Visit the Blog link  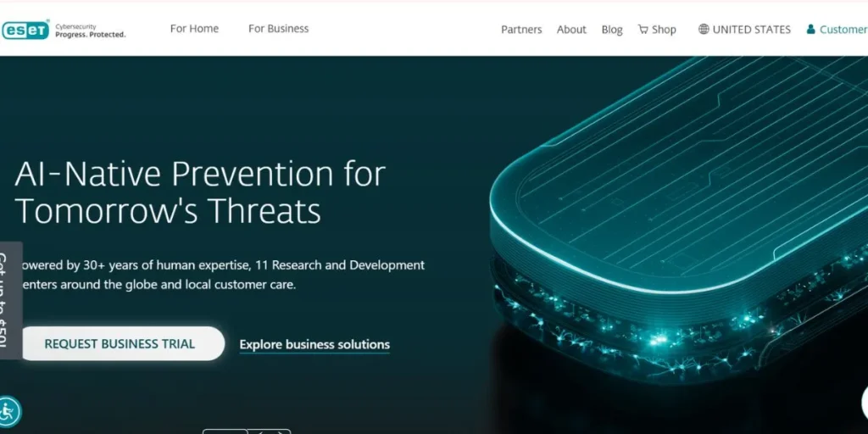612,30
